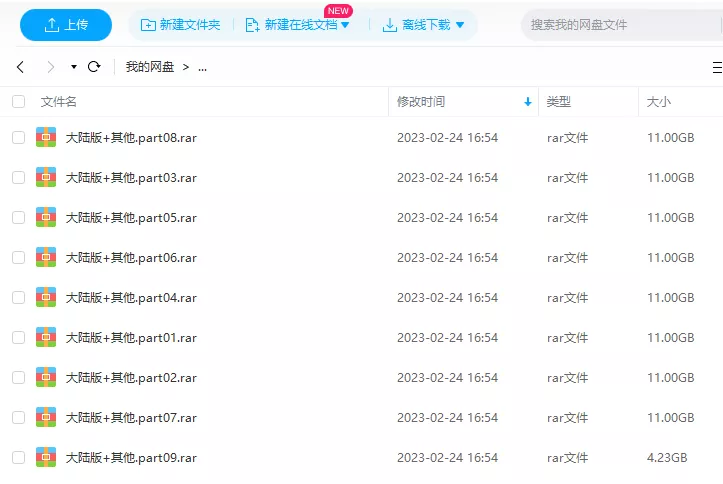
Task: Click the 新建文件夹 button
Action: pos(180,24)
